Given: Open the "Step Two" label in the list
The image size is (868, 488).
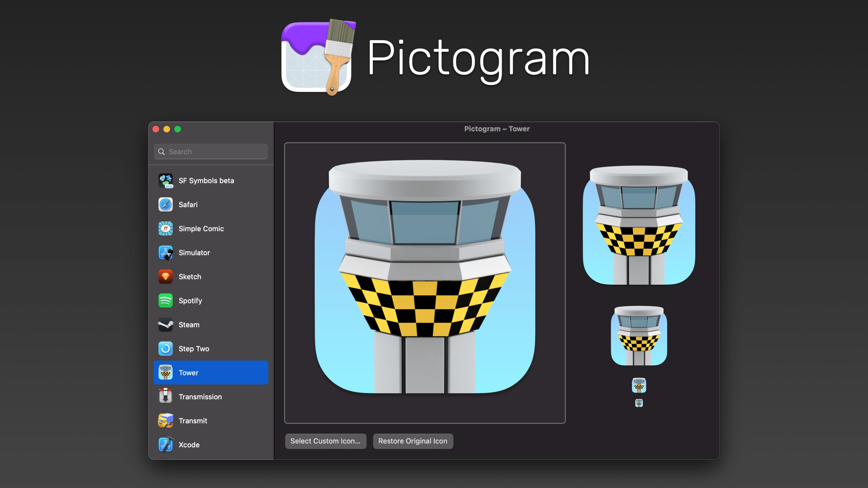Looking at the screenshot, I should (x=194, y=349).
